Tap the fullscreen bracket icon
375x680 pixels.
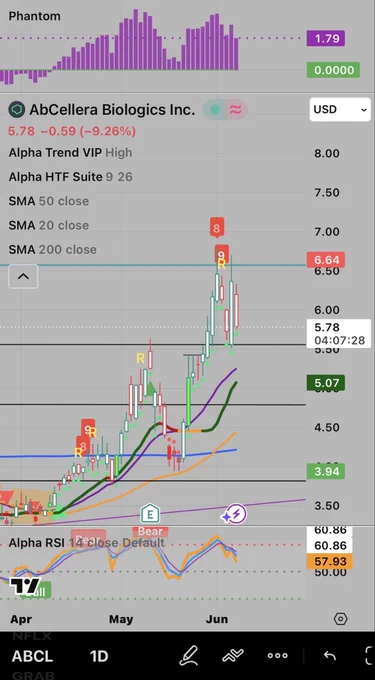pyautogui.click(x=370, y=655)
